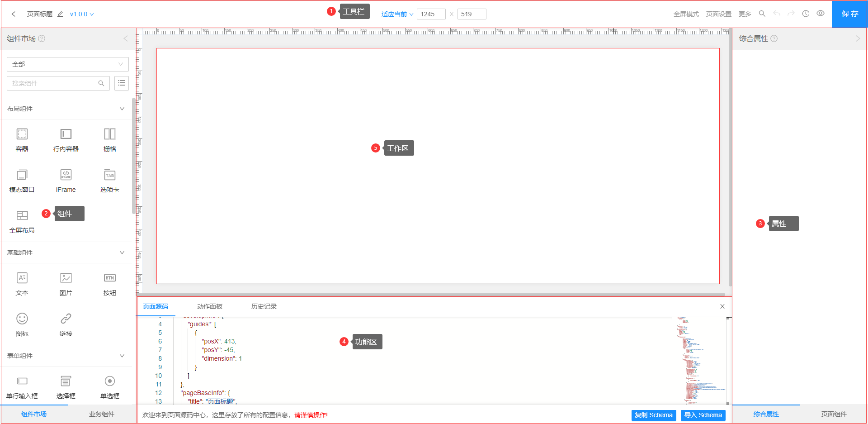Screen dimensions: 868x424
Task: Open the v1.0.0 version dropdown
Action: click(82, 14)
